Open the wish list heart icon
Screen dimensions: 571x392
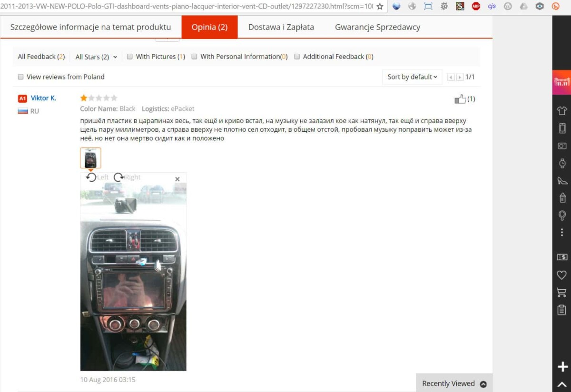tap(562, 274)
